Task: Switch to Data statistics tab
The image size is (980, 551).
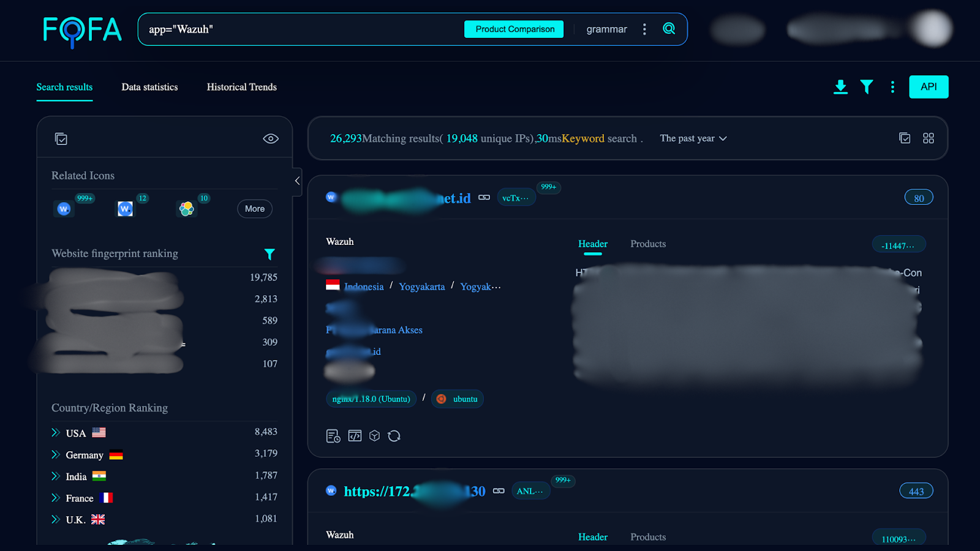Action: click(x=149, y=87)
